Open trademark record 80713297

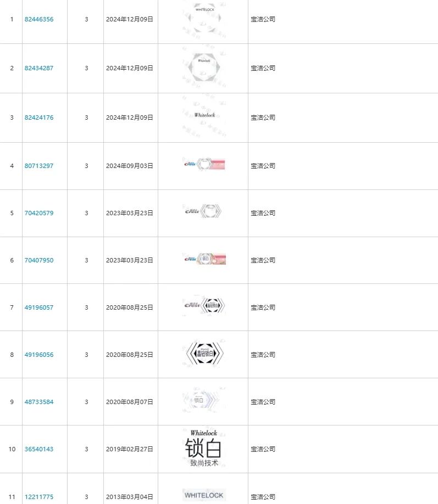click(x=39, y=166)
